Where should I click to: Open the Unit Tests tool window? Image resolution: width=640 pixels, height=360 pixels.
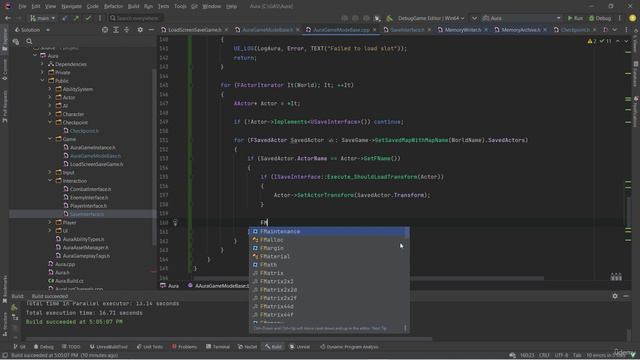tap(150, 347)
